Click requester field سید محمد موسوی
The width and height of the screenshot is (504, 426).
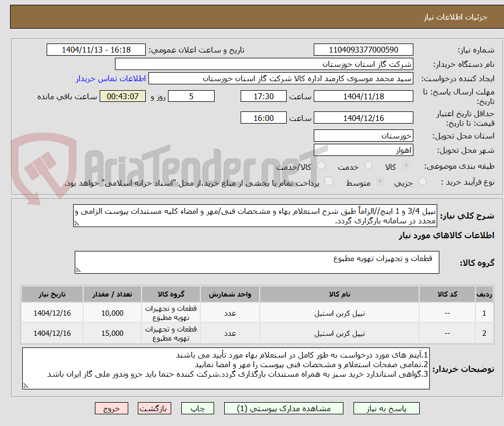(280, 79)
